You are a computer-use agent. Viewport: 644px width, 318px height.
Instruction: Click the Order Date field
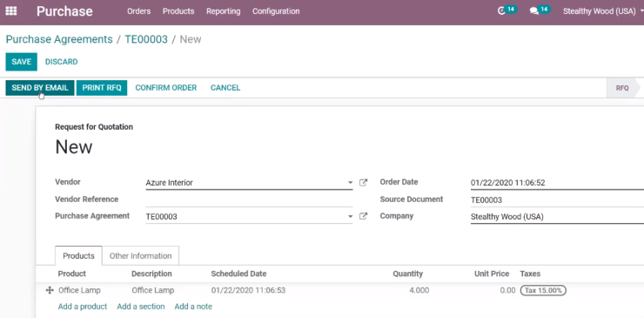557,183
